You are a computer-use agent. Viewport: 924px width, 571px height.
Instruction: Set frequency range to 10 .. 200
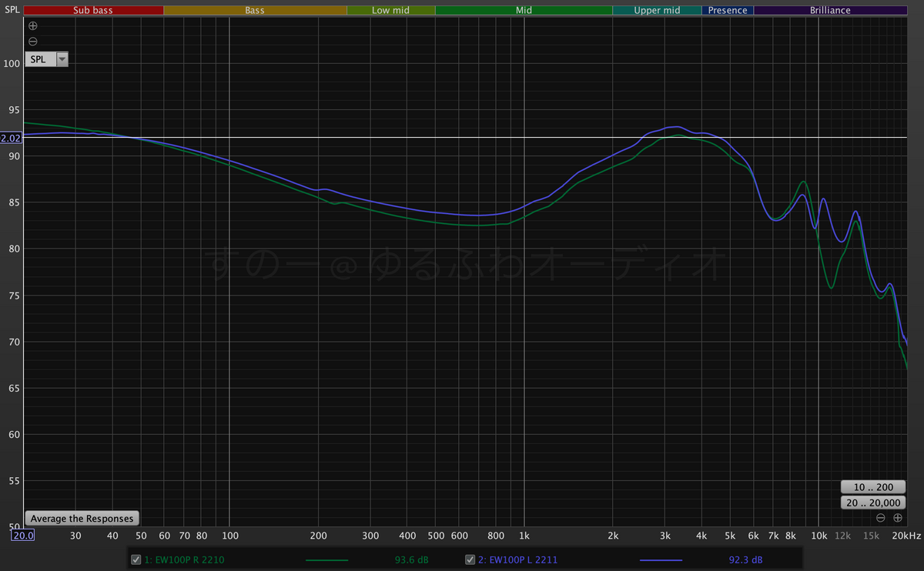pyautogui.click(x=872, y=487)
